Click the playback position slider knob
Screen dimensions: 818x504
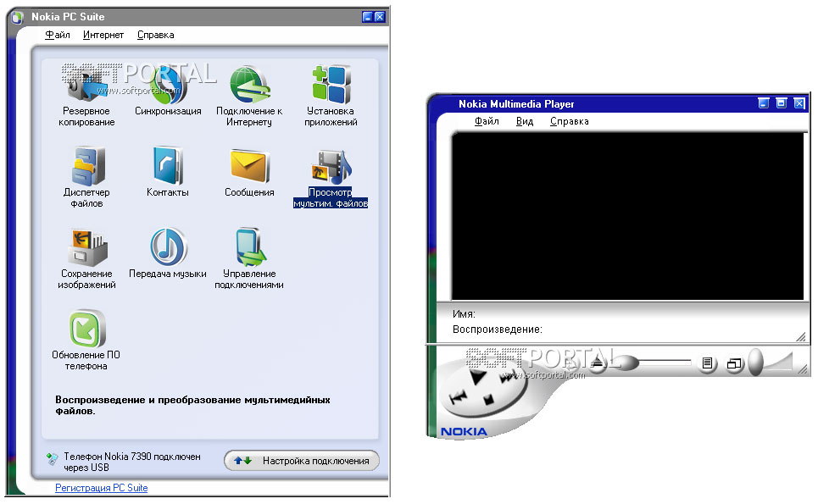point(628,362)
